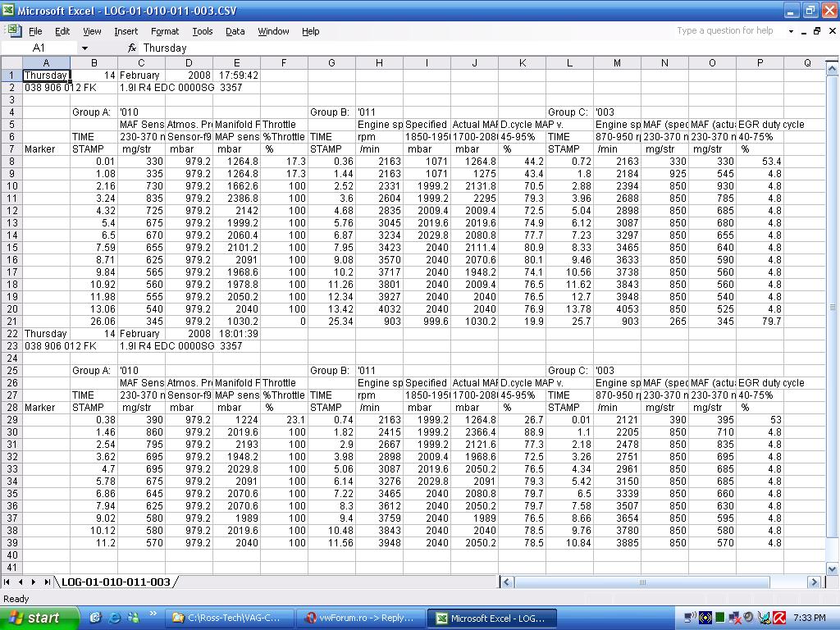Screen dimensions: 840x630
Task: Select column header F
Action: [x=284, y=63]
